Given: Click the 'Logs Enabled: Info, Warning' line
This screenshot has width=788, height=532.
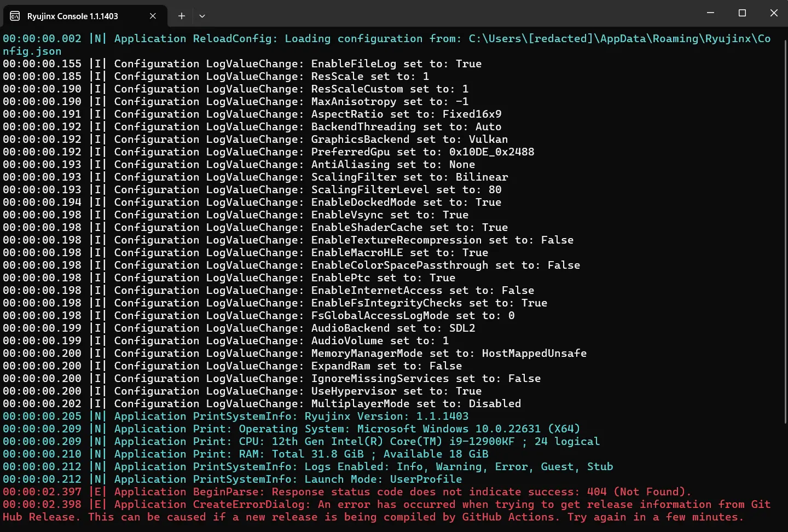Looking at the screenshot, I should [x=308, y=466].
